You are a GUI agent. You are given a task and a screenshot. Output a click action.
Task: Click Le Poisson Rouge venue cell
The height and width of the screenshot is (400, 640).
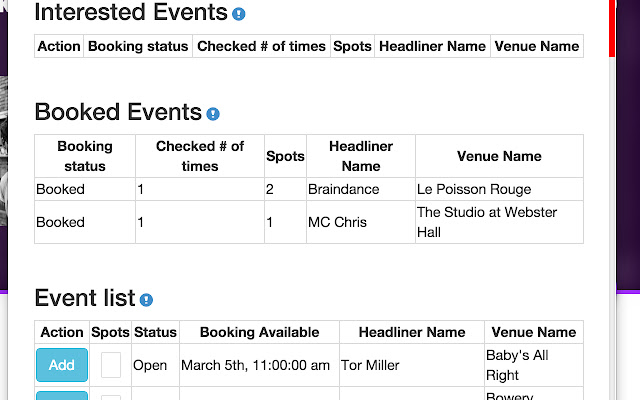pos(499,189)
